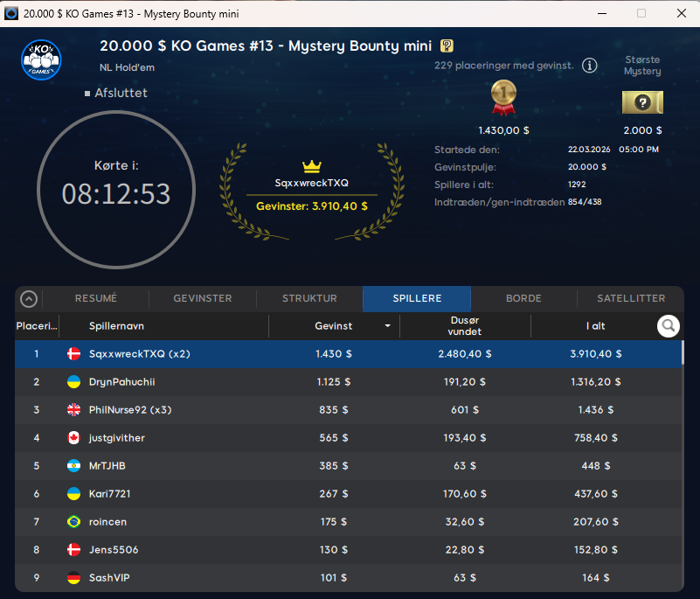Image resolution: width=700 pixels, height=599 pixels.
Task: Click the first place gold medal icon
Action: 503,98
